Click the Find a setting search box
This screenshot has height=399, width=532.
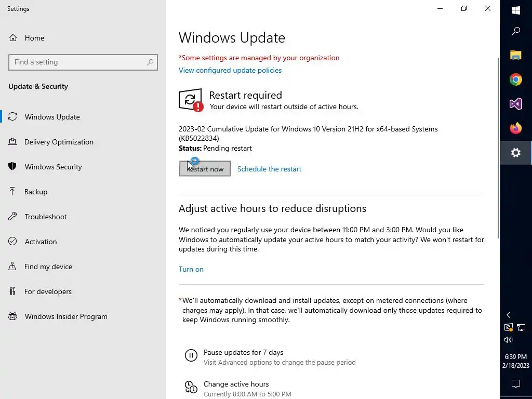coord(83,62)
